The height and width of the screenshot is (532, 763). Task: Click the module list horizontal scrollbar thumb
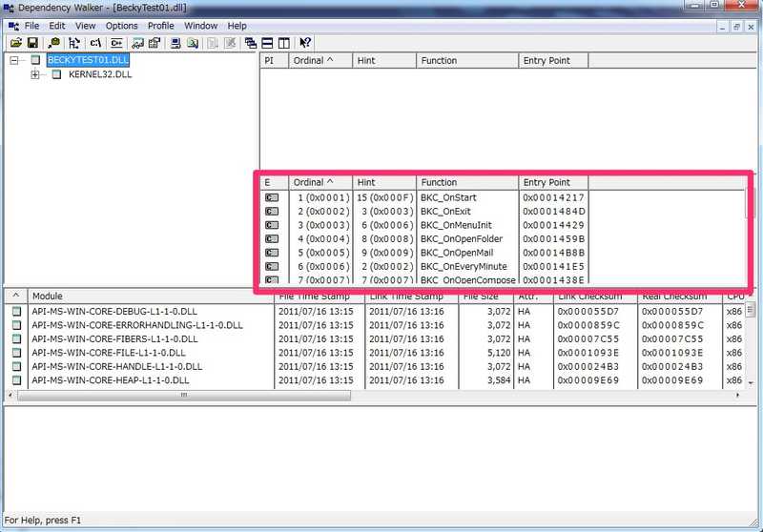coord(184,396)
